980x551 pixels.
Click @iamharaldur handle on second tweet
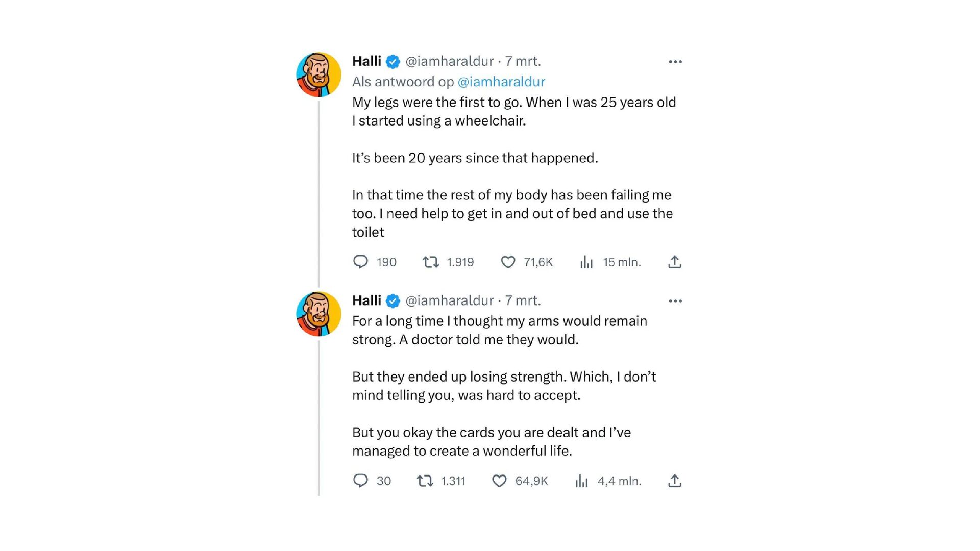click(x=449, y=300)
